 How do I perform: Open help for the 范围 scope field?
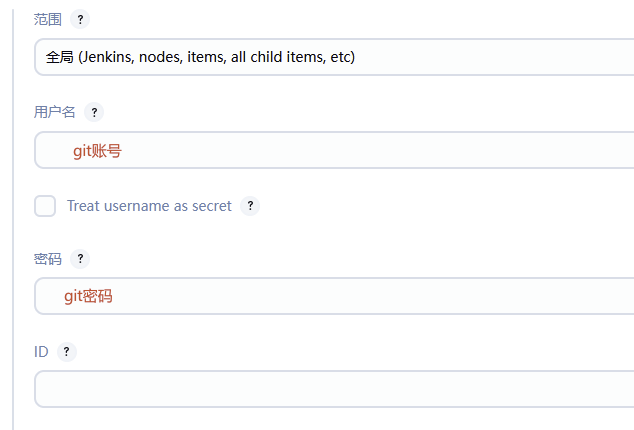[80, 19]
